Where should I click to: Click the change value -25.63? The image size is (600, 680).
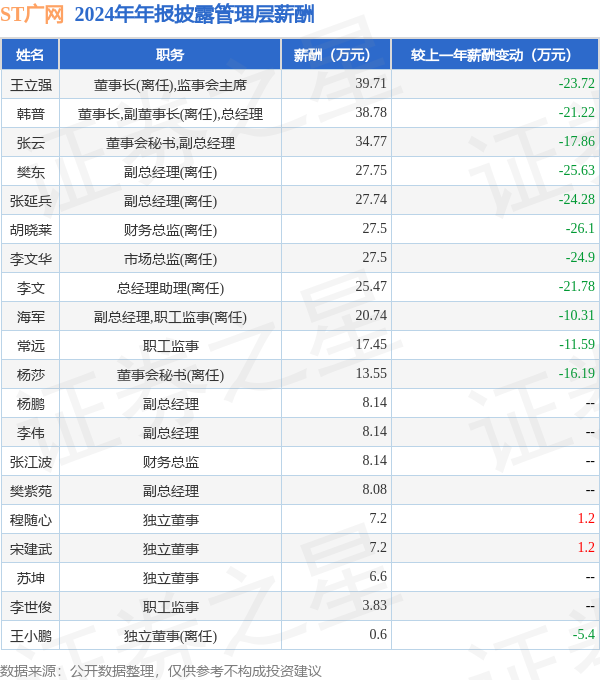[x=577, y=170]
